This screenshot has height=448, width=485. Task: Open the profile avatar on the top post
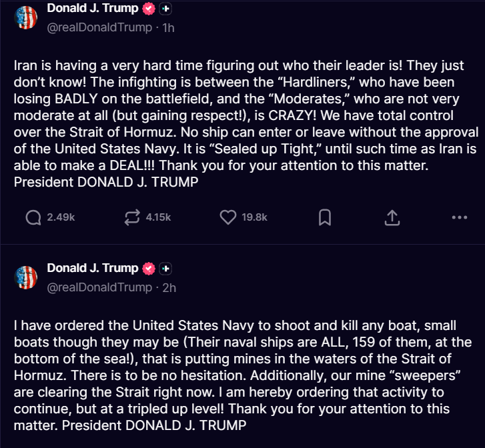point(26,18)
